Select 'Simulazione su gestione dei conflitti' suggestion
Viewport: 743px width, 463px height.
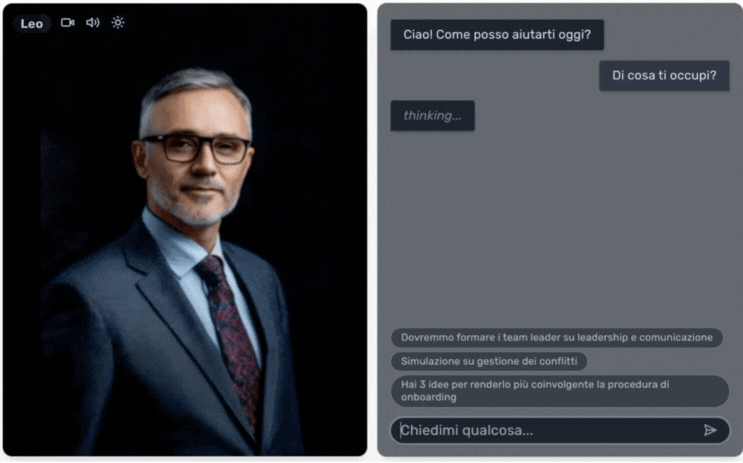tap(489, 361)
